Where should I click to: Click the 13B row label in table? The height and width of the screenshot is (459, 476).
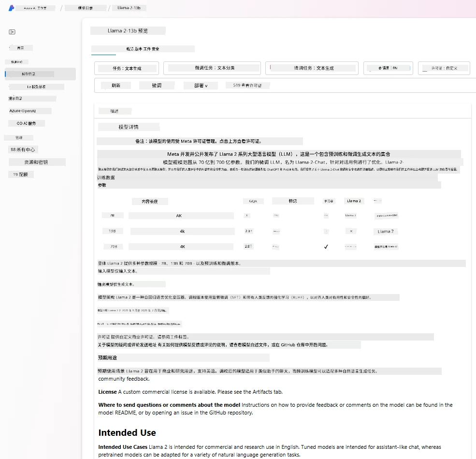112,231
